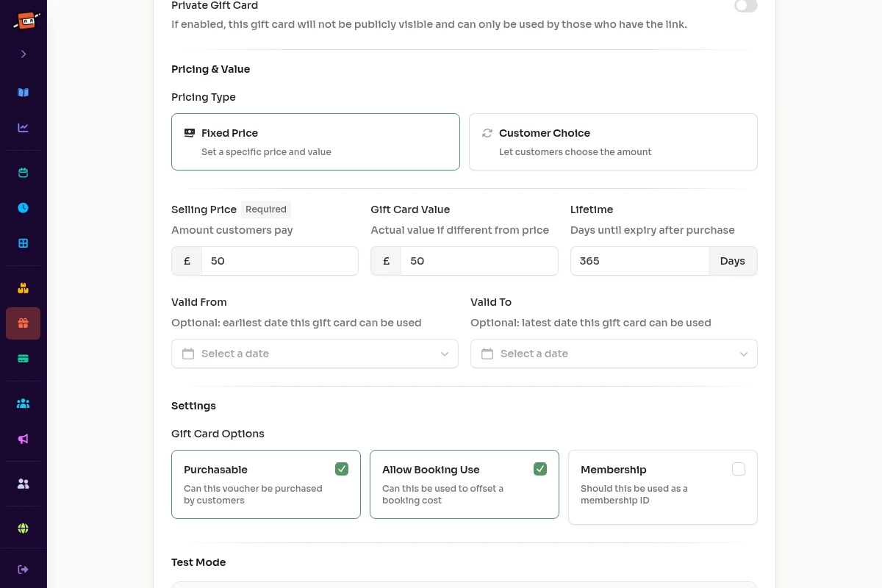Check the Membership checkbox
Viewport: 882px width, 588px height.
click(739, 469)
